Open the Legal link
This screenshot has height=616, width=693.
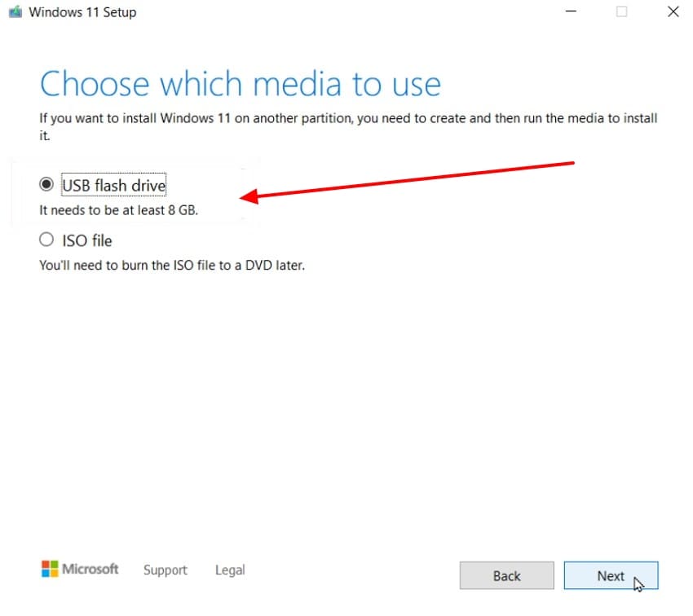[230, 570]
